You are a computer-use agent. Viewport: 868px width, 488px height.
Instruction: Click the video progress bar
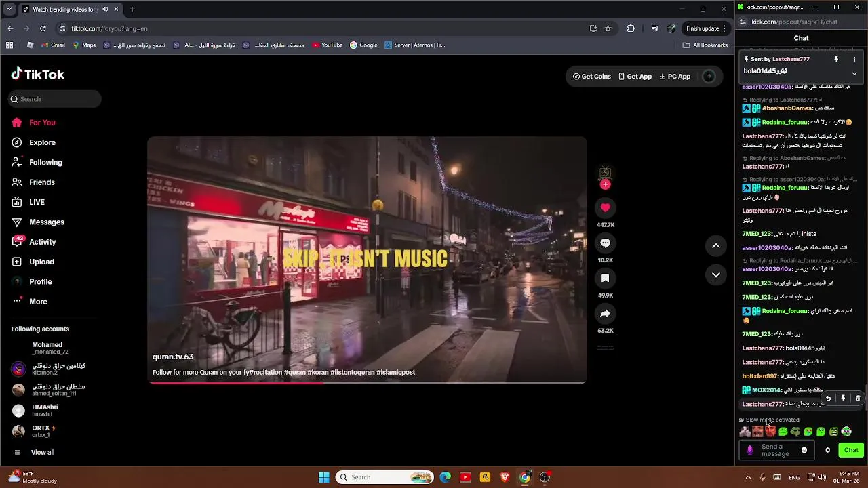pos(367,383)
